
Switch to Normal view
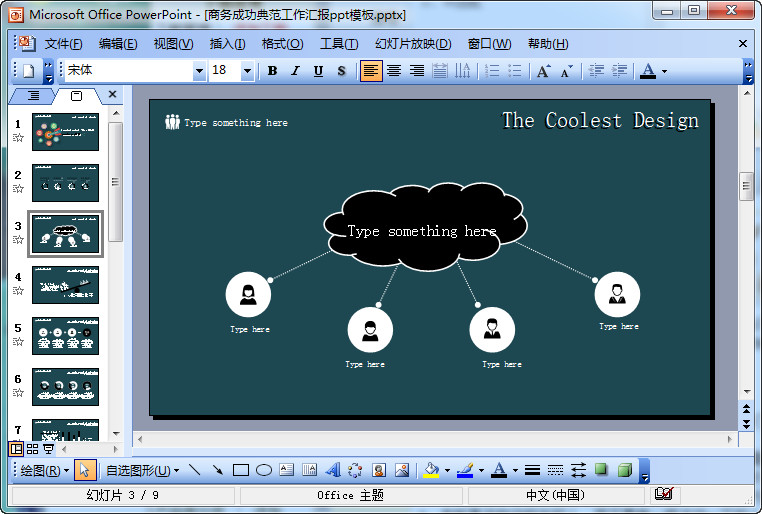click(17, 449)
